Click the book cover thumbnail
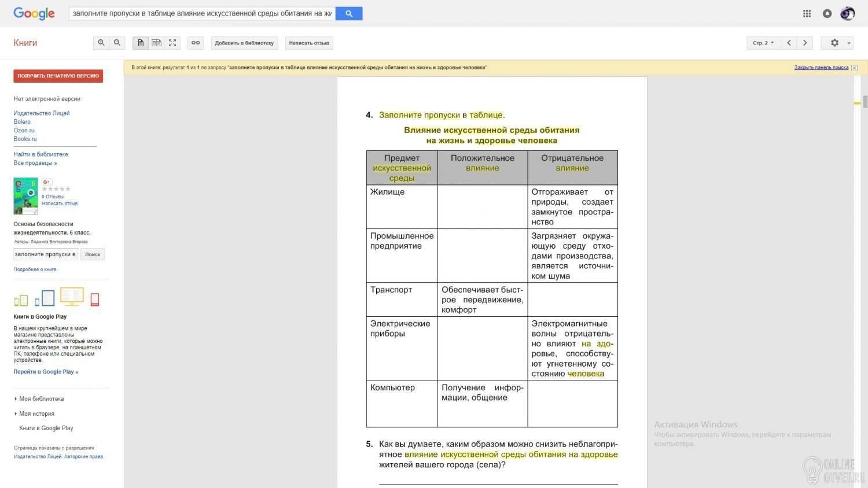The width and height of the screenshot is (868, 488). point(25,196)
